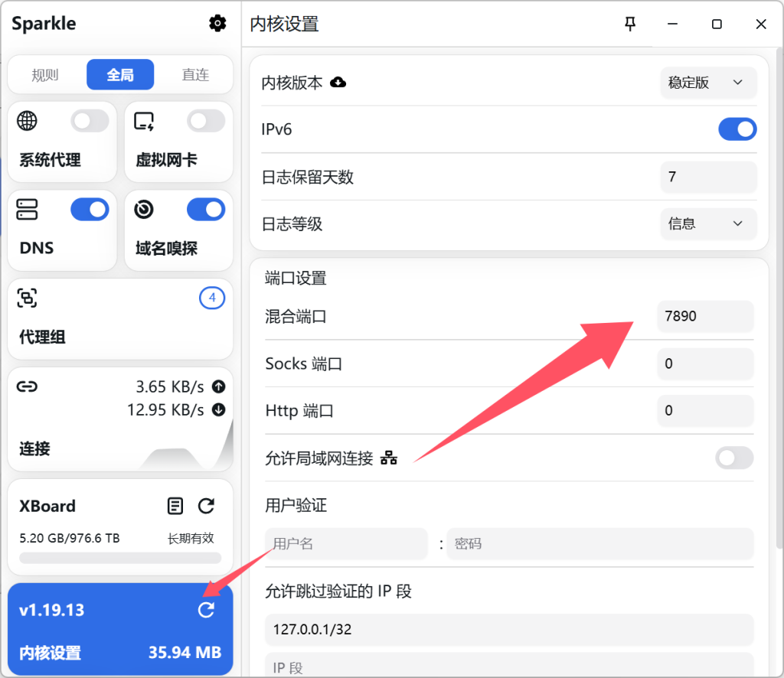Screen dimensions: 784x678
Task: Click the empty IP 段 input field
Action: 509,666
